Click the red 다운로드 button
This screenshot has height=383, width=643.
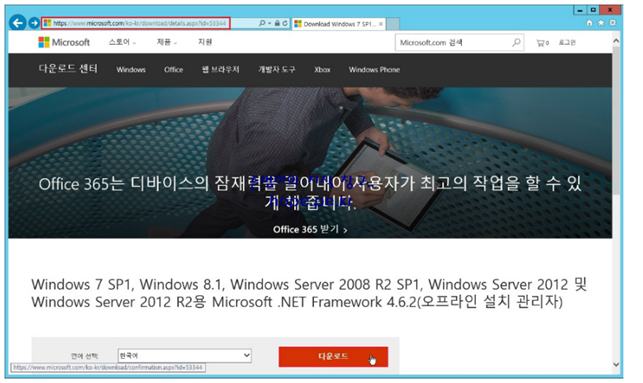click(333, 356)
